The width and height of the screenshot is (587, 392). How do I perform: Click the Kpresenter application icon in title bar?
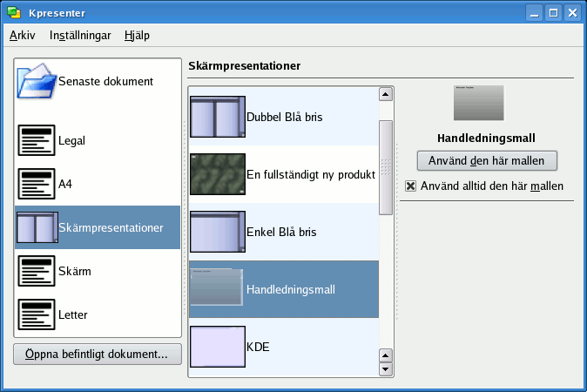13,13
